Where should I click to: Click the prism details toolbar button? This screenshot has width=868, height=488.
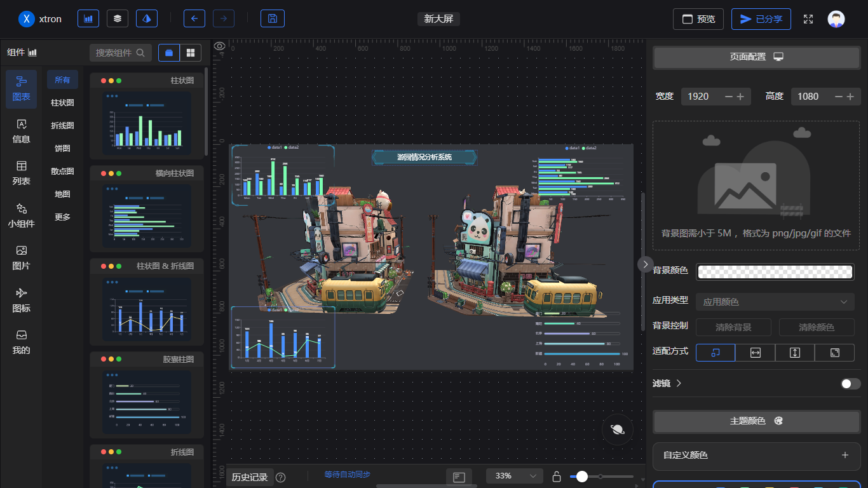147,18
